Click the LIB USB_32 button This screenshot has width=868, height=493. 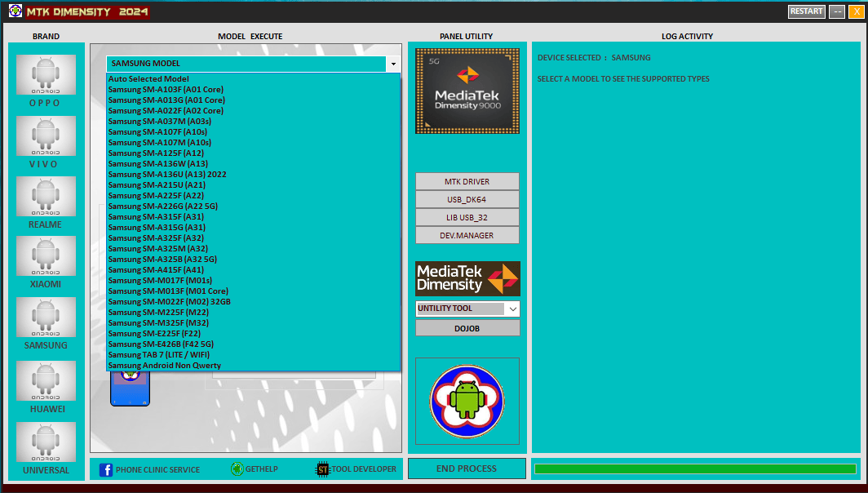tap(467, 218)
